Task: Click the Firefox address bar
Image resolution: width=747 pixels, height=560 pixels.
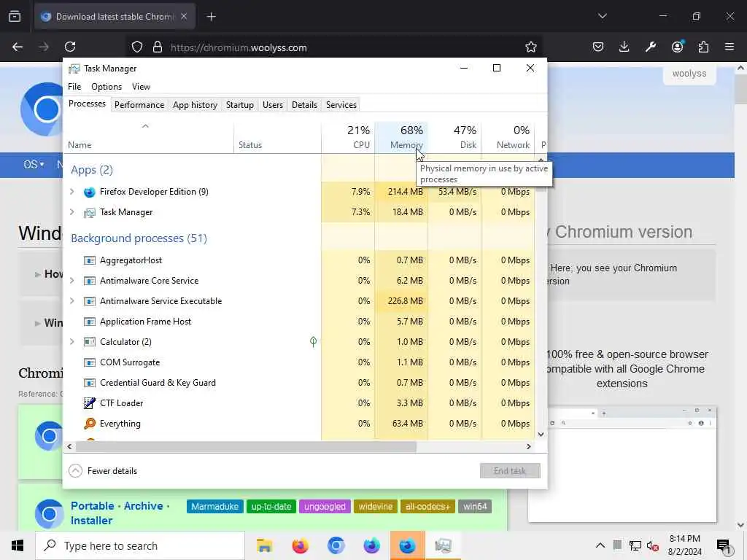Action: 333,47
